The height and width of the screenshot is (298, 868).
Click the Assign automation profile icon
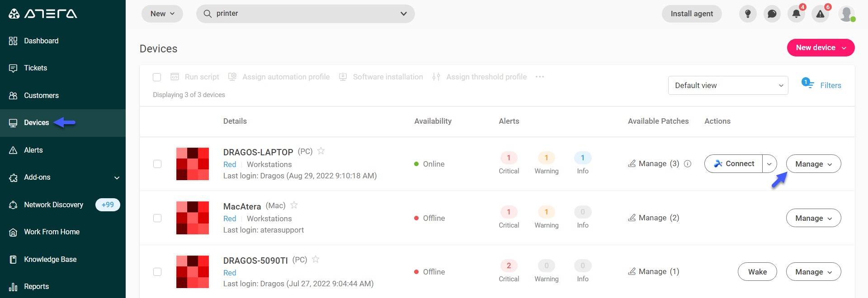point(232,77)
